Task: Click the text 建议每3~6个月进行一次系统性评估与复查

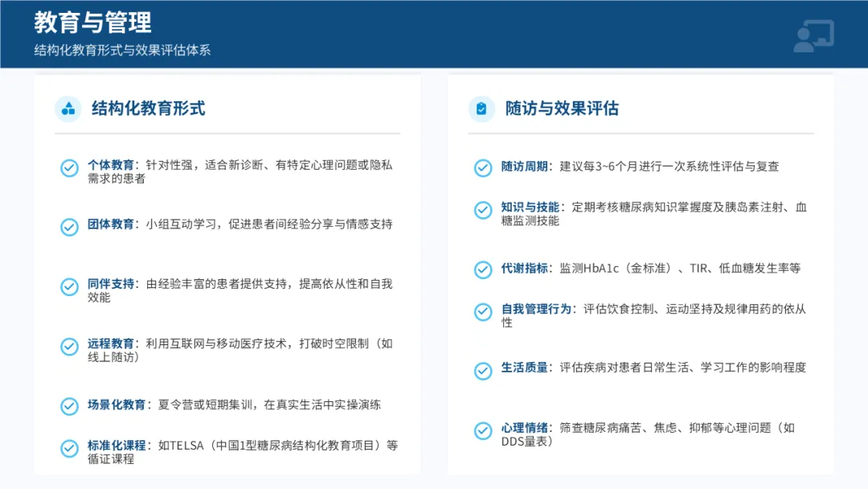Action: point(669,166)
